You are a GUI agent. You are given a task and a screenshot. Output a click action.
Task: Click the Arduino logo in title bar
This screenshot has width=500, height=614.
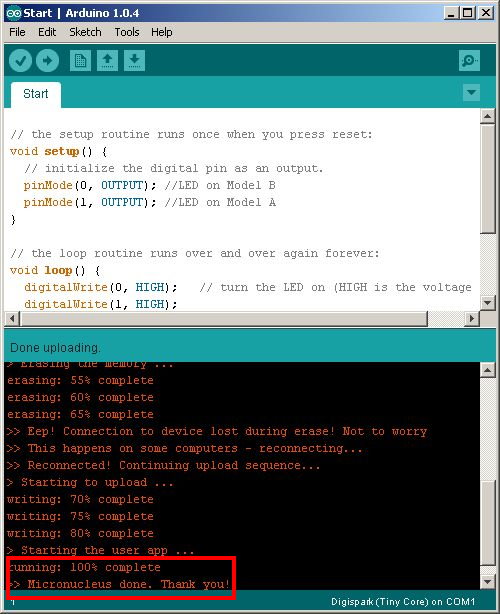[13, 13]
